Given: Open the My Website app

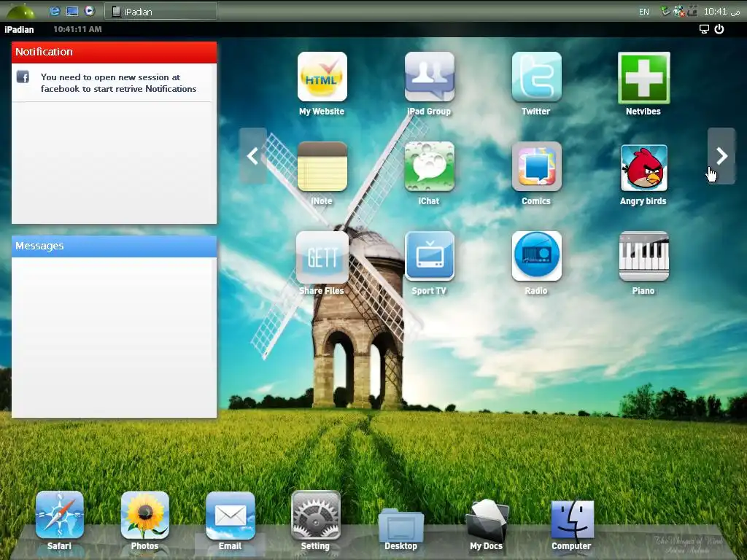Looking at the screenshot, I should 322,77.
